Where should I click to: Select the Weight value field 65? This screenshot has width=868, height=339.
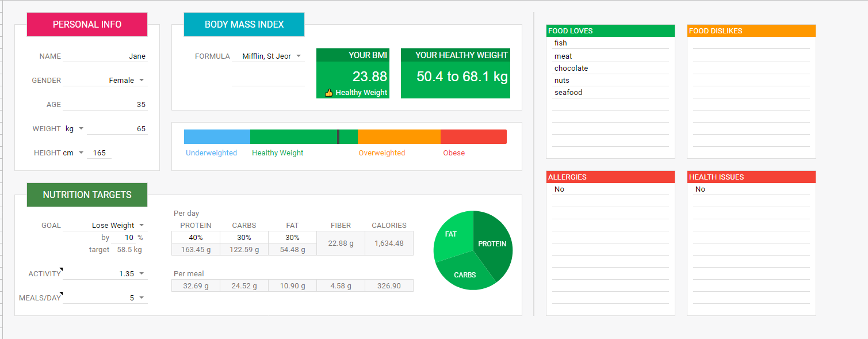[117, 129]
